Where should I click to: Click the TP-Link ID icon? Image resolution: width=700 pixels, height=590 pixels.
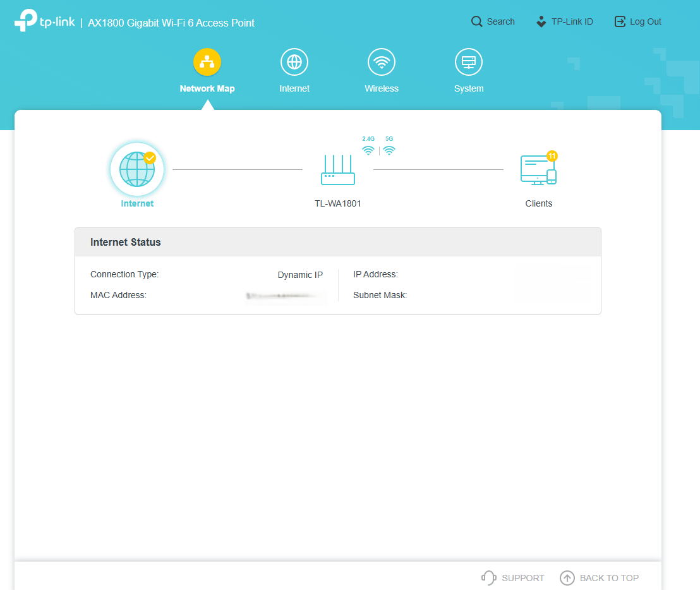(x=541, y=21)
